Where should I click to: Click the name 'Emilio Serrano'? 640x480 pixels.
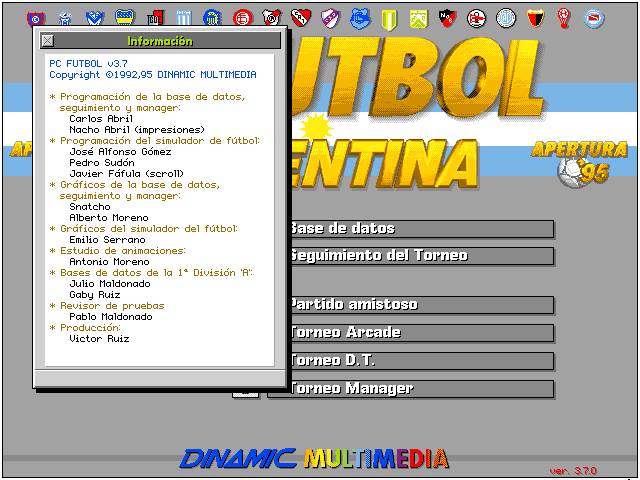[107, 240]
